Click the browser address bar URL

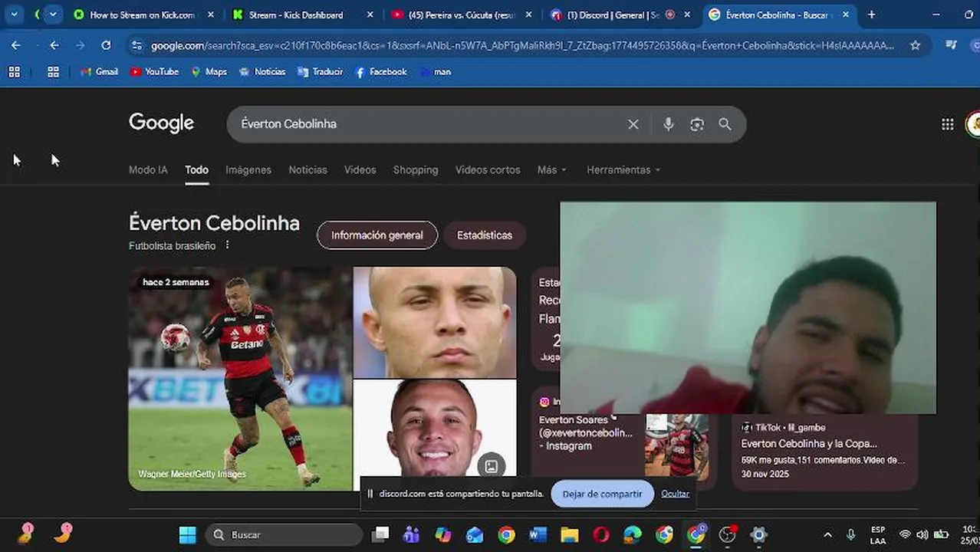(x=522, y=45)
